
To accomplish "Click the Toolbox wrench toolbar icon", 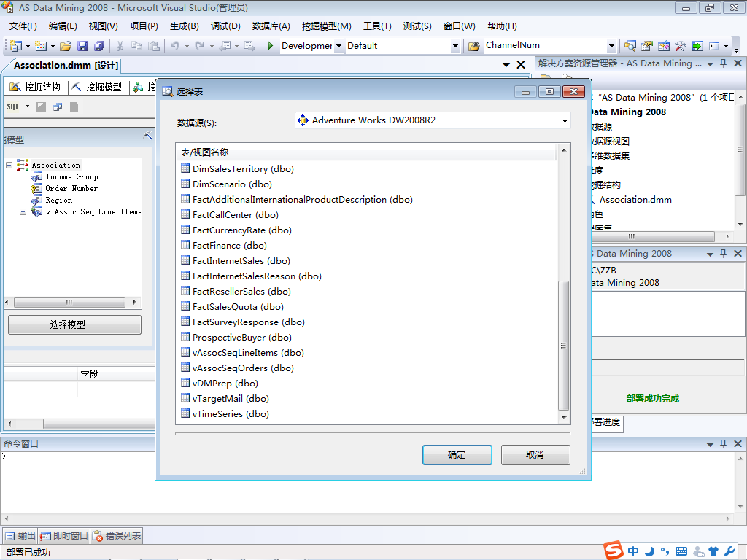I will pyautogui.click(x=681, y=46).
